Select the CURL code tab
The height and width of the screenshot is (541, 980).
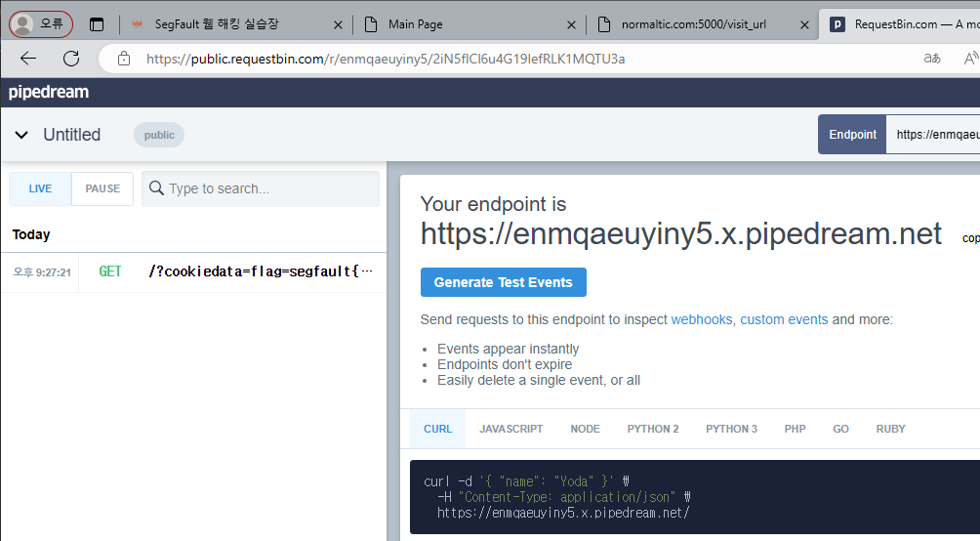(x=437, y=429)
